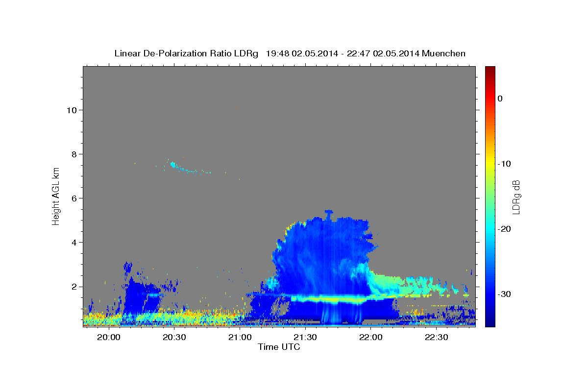This screenshot has height=392, width=588.
Task: Click the 'LDRg dB' colorbar label
Action: pyautogui.click(x=516, y=196)
